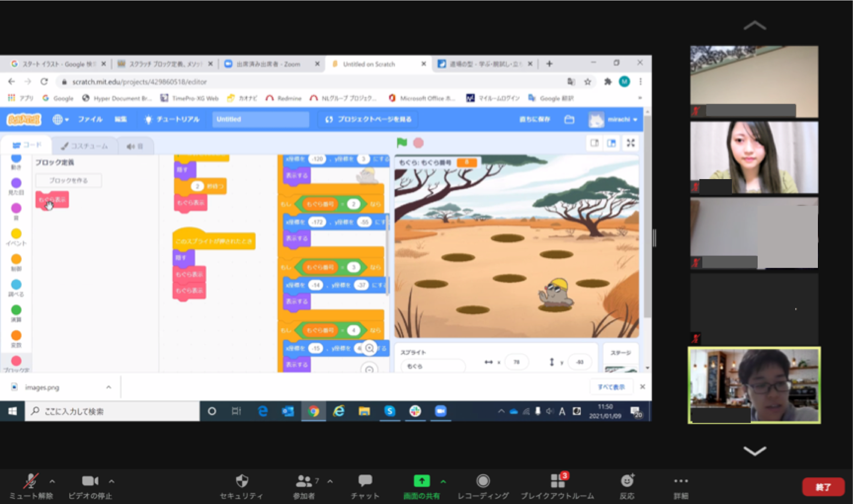The width and height of the screenshot is (853, 504).
Task: Click the address bar URL
Action: click(x=139, y=82)
